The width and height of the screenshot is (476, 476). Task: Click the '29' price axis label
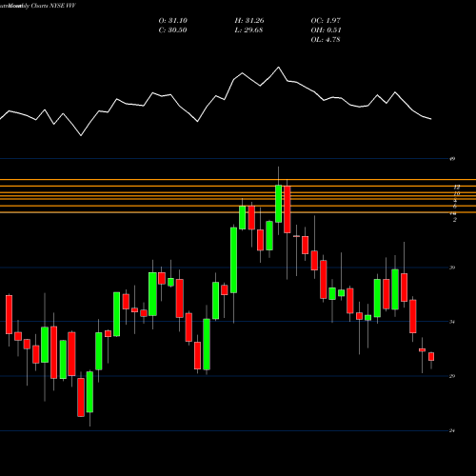tap(452, 376)
